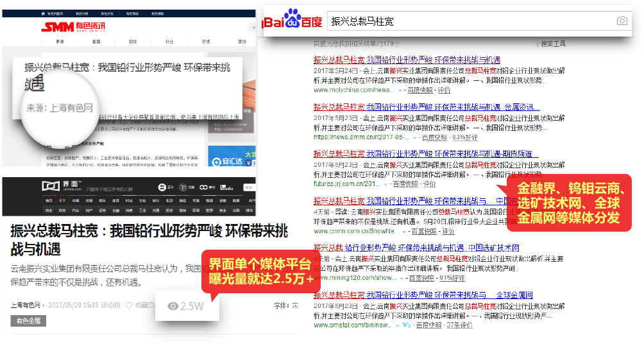Click the 上海有色网 author link

click(x=26, y=305)
